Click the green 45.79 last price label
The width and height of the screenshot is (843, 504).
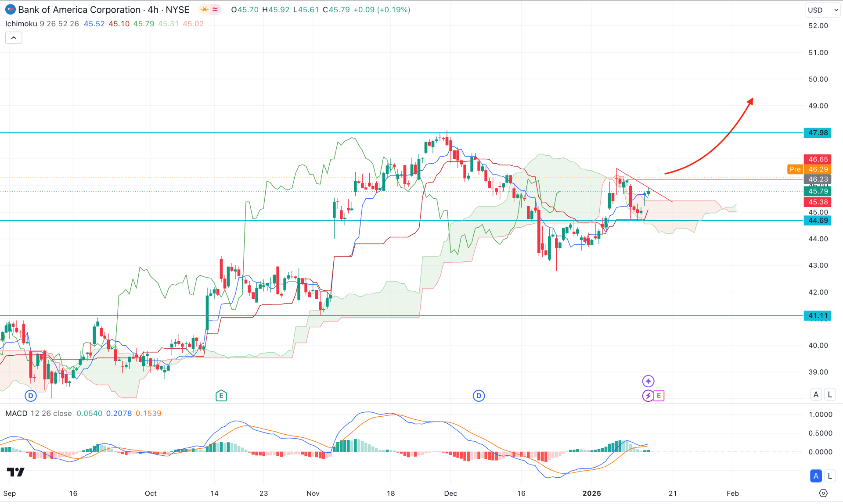(818, 191)
